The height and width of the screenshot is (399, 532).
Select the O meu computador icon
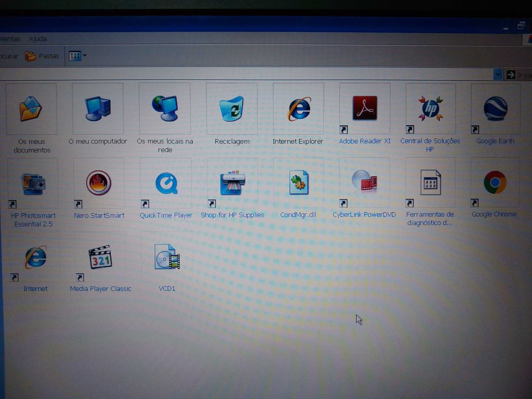coord(98,109)
